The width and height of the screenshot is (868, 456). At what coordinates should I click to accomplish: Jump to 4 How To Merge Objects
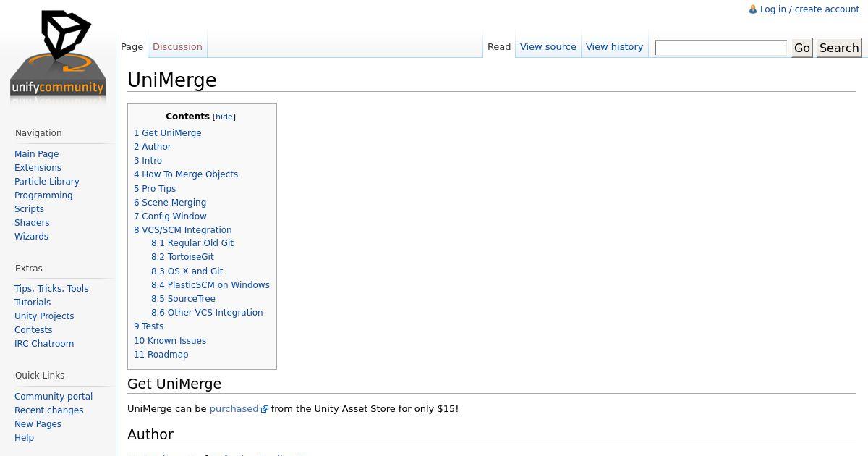click(186, 174)
